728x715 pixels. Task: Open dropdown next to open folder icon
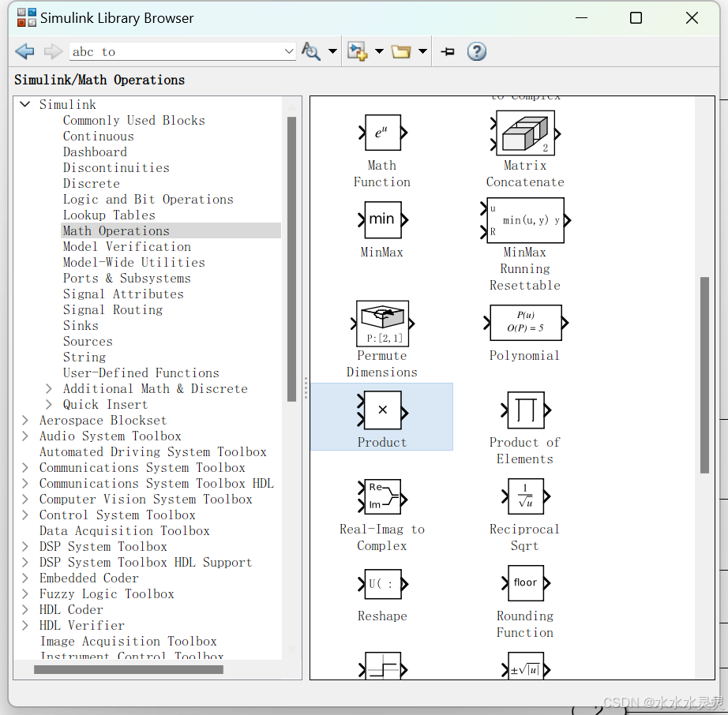click(x=422, y=51)
